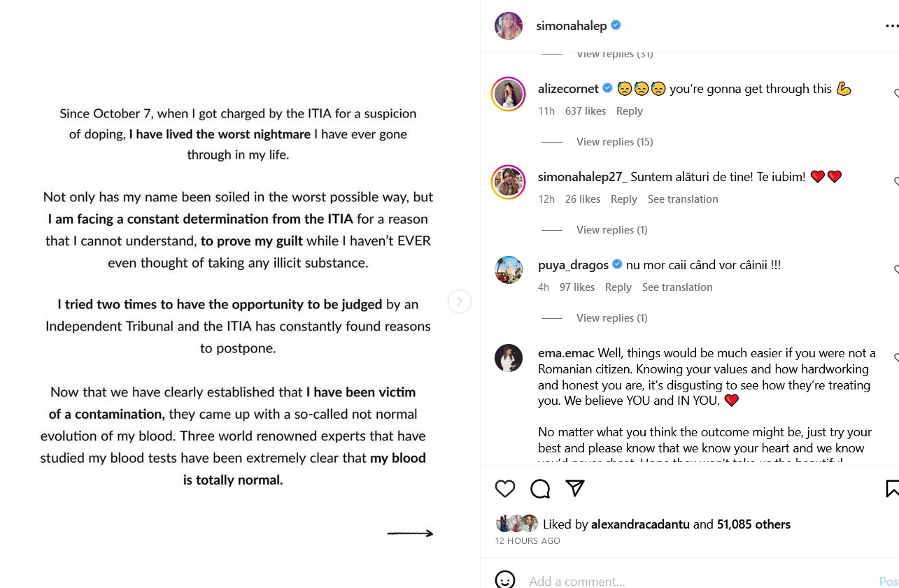Expand replies under simonahalep27_ comment

coord(611,230)
